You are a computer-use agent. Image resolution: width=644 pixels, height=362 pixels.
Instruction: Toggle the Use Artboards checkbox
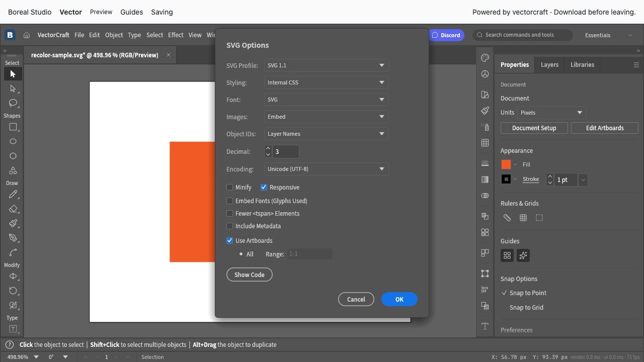(x=230, y=241)
